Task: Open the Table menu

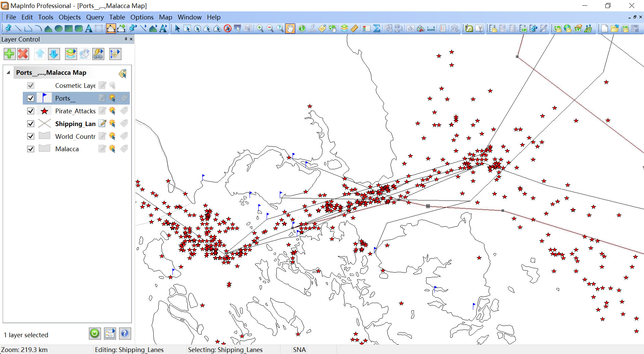Action: click(x=117, y=17)
